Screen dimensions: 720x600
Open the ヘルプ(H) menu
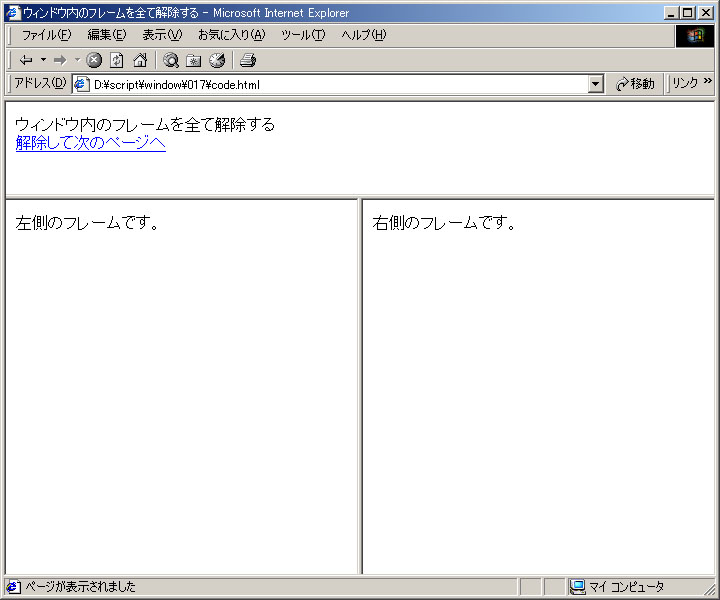pyautogui.click(x=364, y=35)
